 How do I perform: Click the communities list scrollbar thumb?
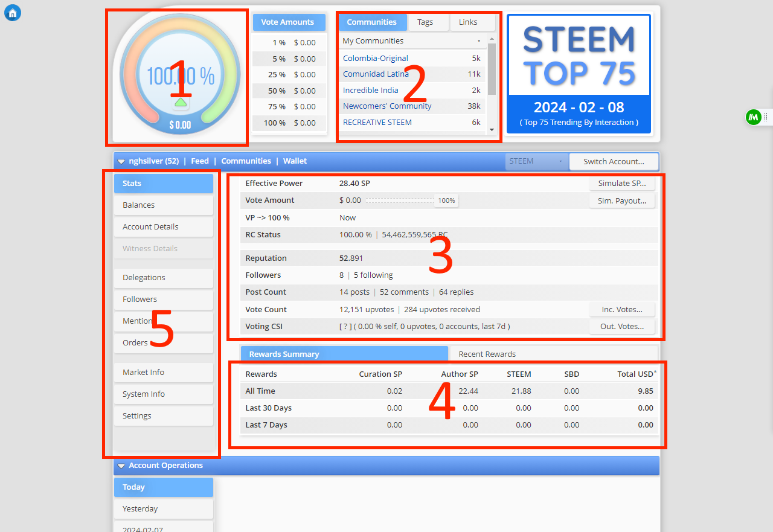click(492, 69)
